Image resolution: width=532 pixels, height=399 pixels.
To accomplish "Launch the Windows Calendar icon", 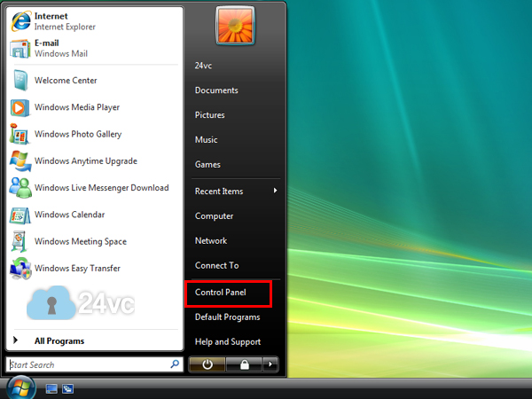I will 20,215.
